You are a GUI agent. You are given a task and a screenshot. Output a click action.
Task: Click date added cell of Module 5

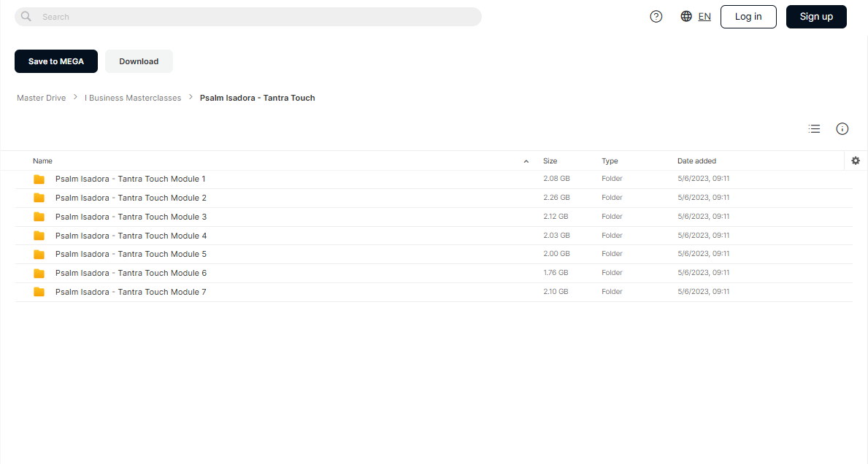tap(703, 253)
